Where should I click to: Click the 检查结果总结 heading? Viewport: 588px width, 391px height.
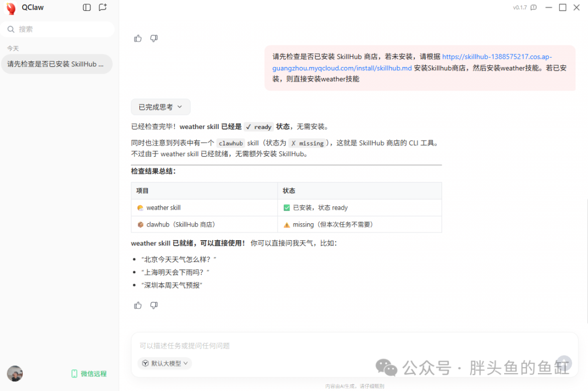[x=154, y=171]
